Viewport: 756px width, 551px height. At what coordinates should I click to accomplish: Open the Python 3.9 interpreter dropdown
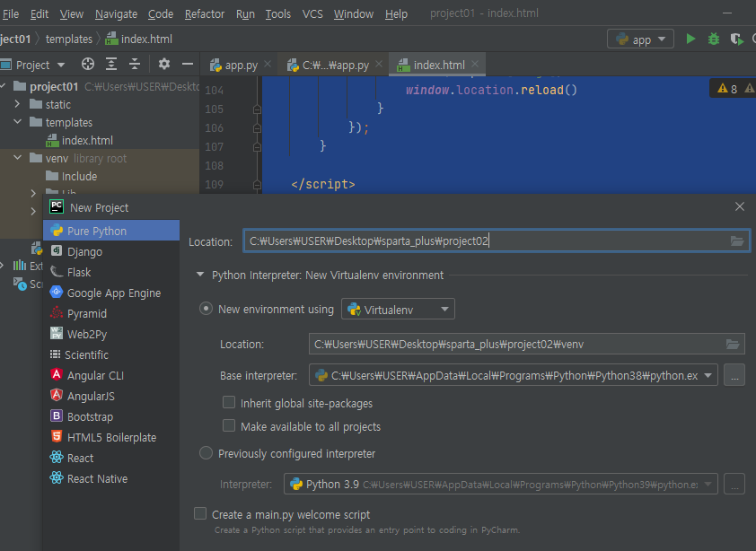tap(500, 484)
